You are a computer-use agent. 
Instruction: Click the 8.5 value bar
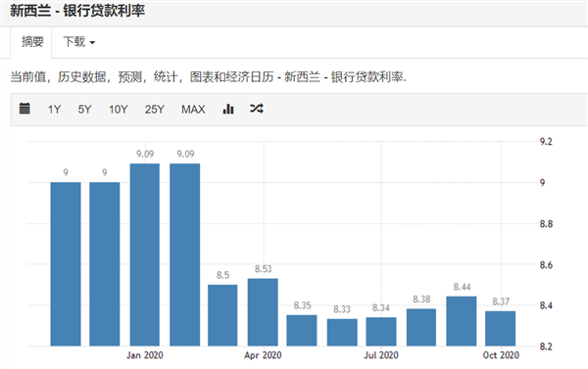[222, 315]
